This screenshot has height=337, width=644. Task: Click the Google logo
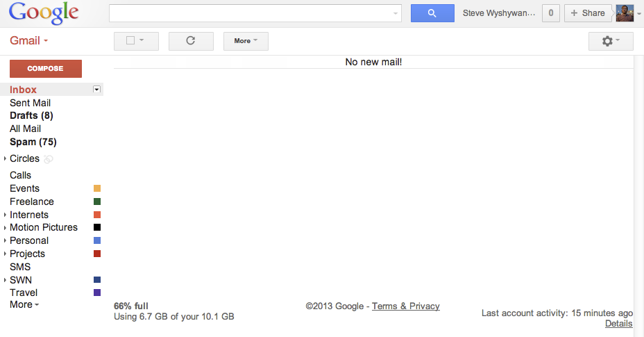44,13
